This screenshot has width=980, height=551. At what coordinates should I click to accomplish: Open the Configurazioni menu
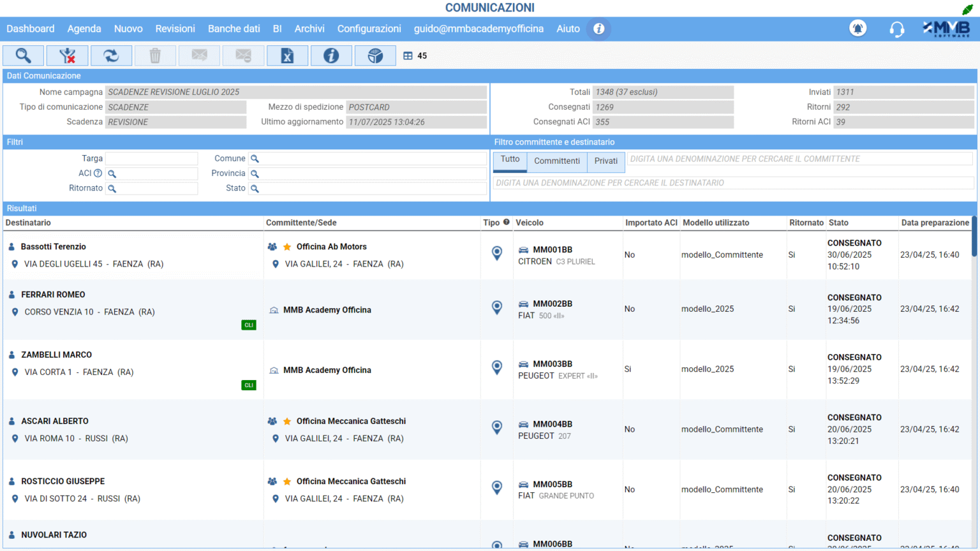click(369, 29)
